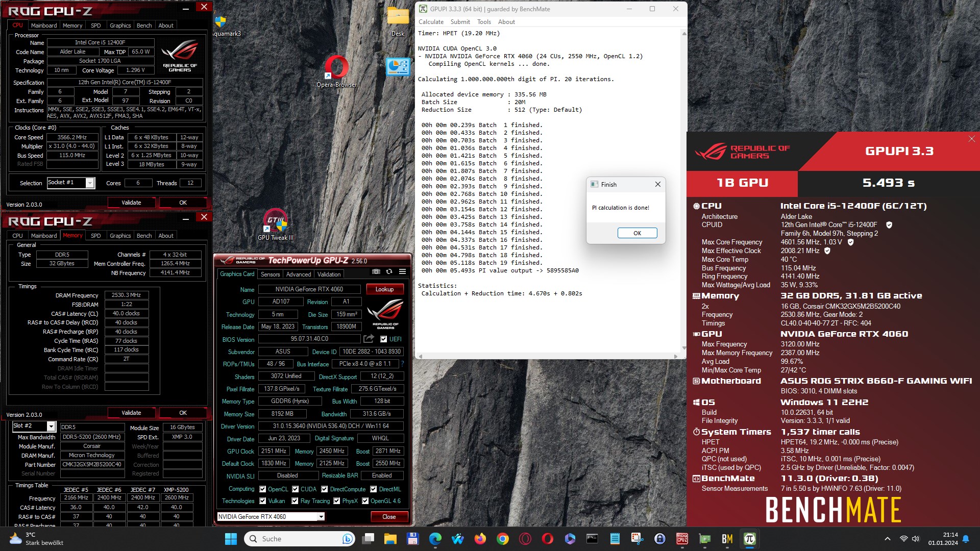Open the Submit menu in GPUPI

coord(460,22)
